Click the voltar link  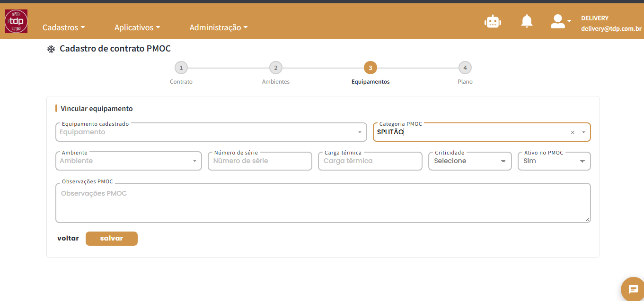click(68, 238)
